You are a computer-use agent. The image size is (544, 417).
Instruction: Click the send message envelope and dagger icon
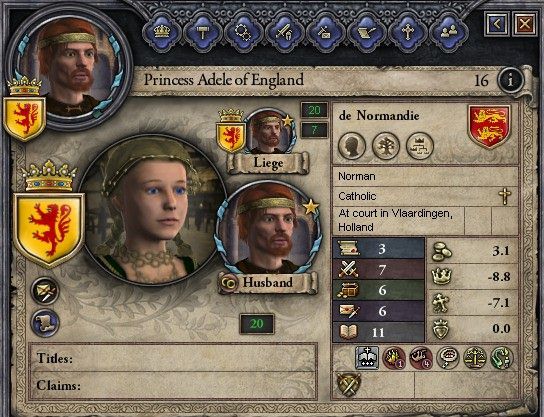pyautogui.click(x=45, y=291)
